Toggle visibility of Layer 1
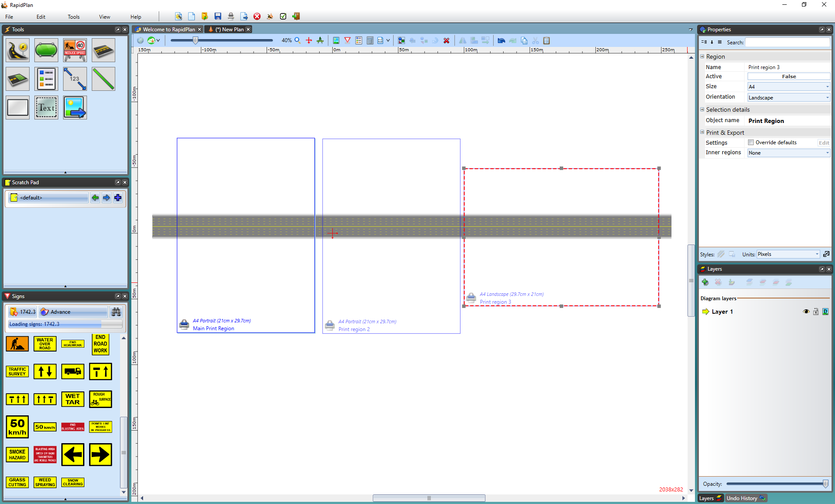The width and height of the screenshot is (835, 504). pyautogui.click(x=806, y=311)
